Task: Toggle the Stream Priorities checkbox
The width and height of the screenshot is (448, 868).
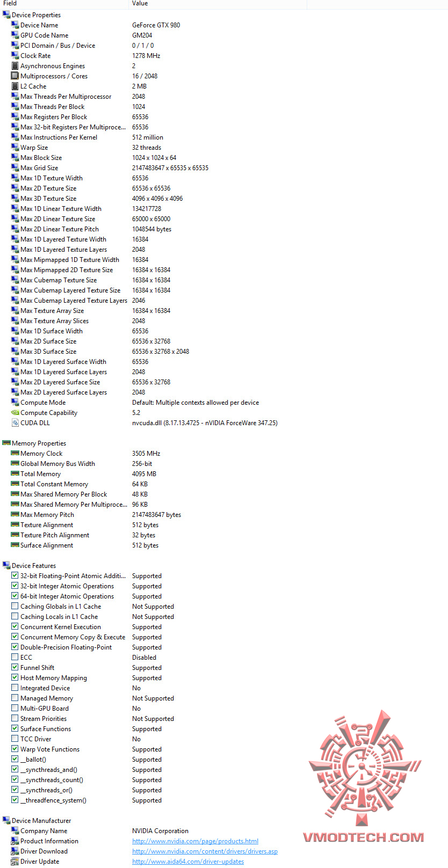Action: 15,718
